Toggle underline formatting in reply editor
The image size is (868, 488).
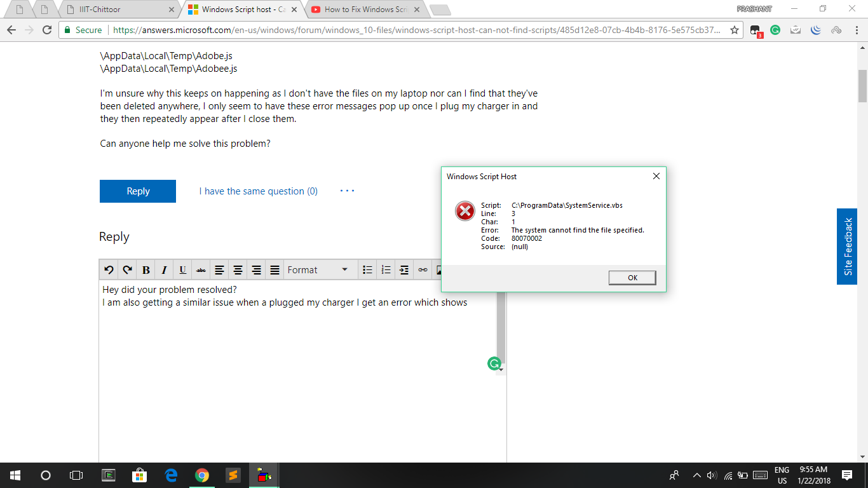(x=182, y=270)
